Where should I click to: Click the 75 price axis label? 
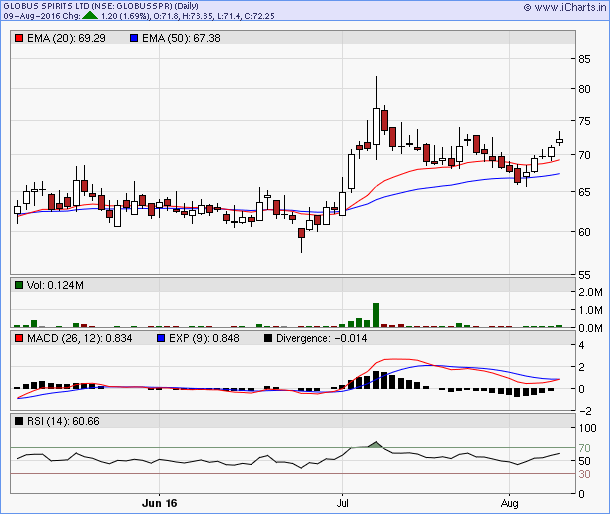point(584,121)
